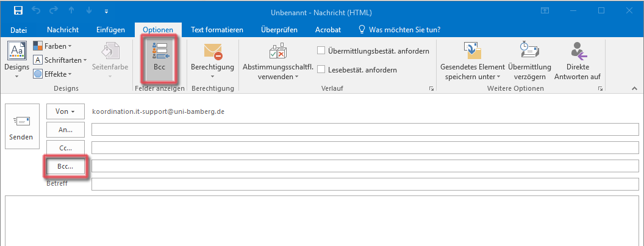Click into the Betreff input field
Viewport: 644px width, 246px height.
click(365, 184)
